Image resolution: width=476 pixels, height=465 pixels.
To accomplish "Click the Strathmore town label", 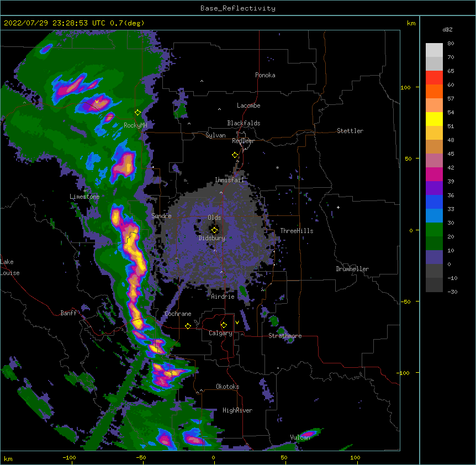I will 285,336.
